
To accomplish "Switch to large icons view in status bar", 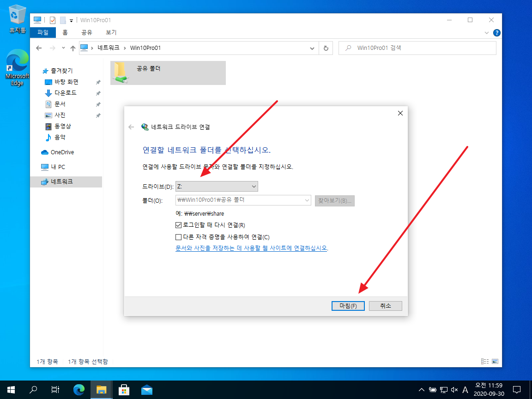I will [x=495, y=362].
